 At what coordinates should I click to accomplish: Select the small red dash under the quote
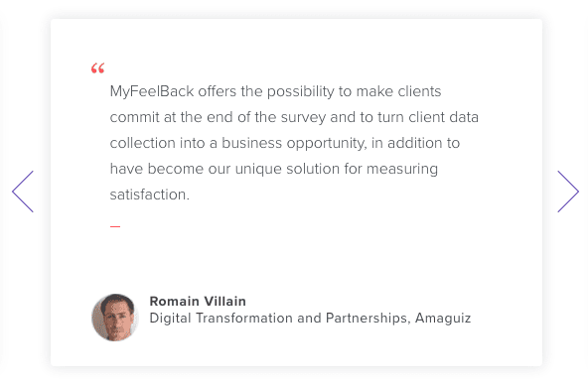(115, 226)
